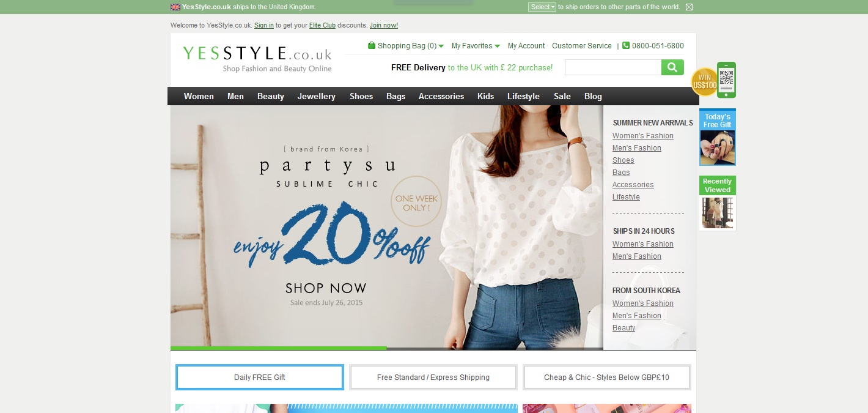Click the green QR code phone icon
Screen dimensions: 868x413
tap(726, 80)
